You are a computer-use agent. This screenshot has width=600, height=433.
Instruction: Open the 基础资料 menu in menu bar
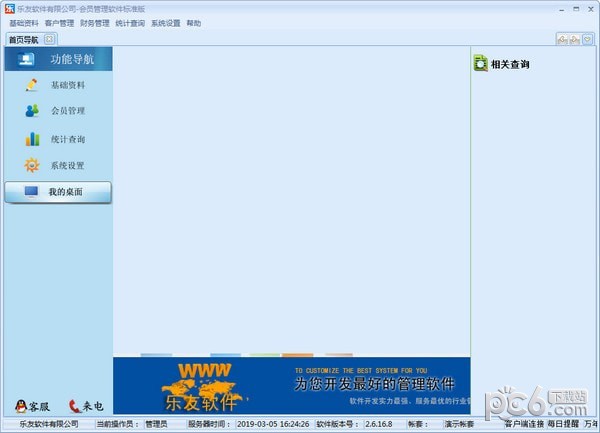24,23
